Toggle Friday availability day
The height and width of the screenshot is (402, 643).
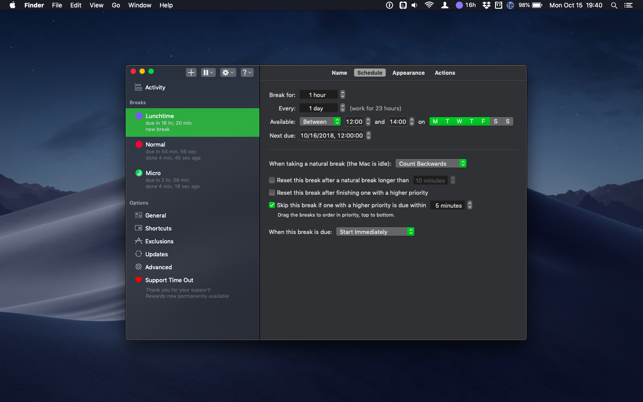click(483, 121)
